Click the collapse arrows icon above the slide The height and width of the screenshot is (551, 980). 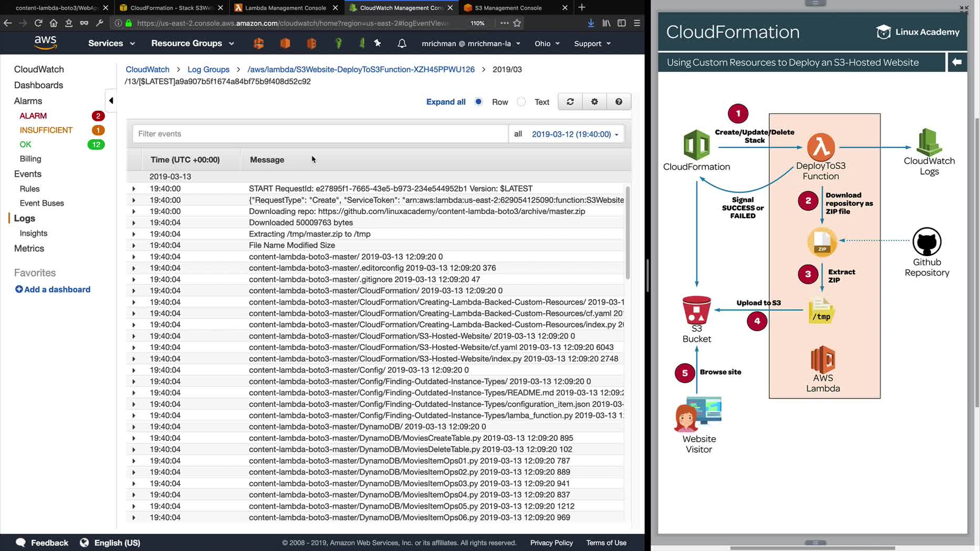[x=964, y=9]
